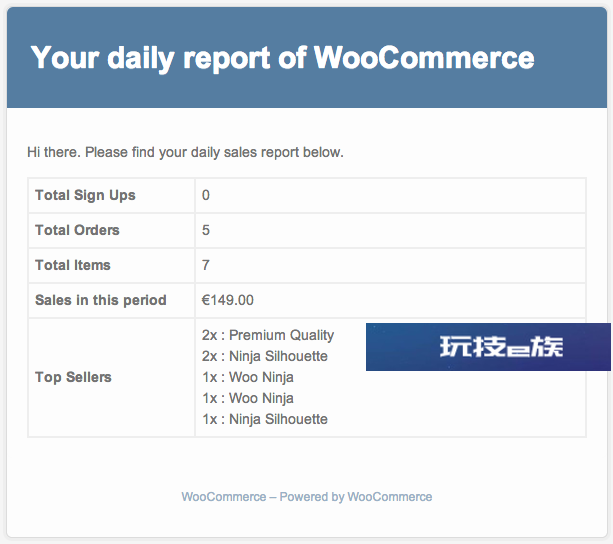Click "Powered by WooCommerce" in the footer
The width and height of the screenshot is (613, 544).
pyautogui.click(x=356, y=497)
